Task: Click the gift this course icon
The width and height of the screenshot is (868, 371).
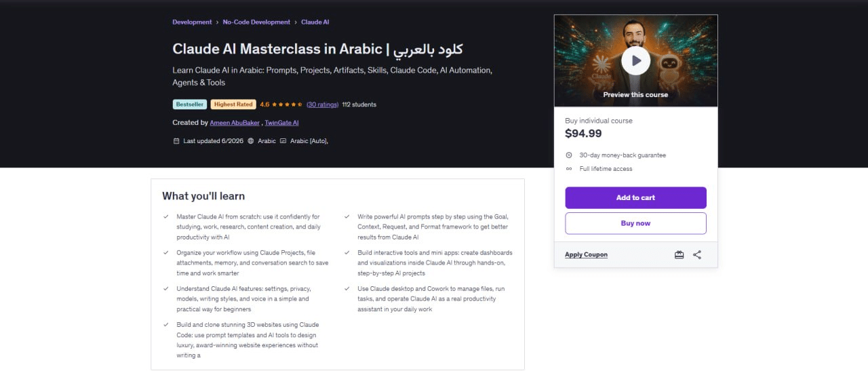Action: click(x=679, y=255)
